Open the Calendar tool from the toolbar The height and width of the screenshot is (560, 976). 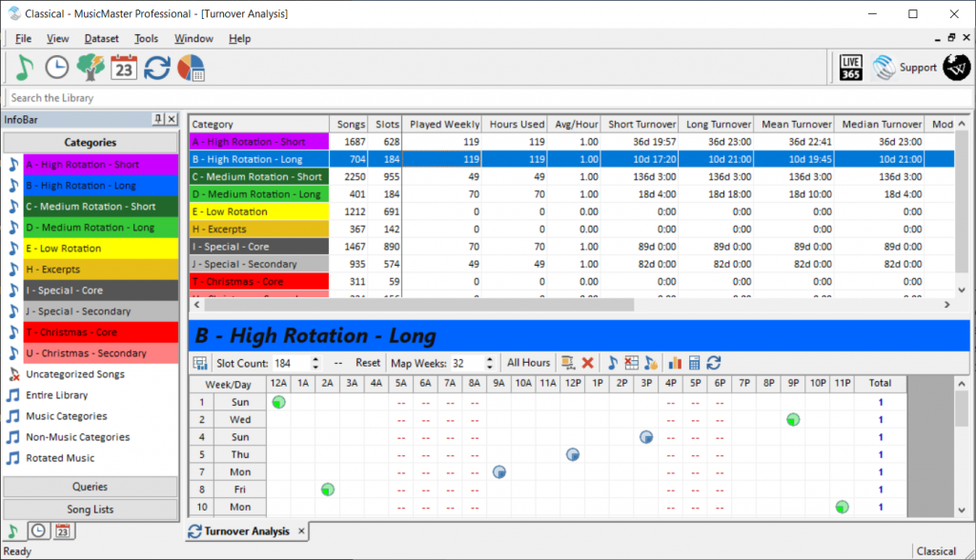pos(124,68)
